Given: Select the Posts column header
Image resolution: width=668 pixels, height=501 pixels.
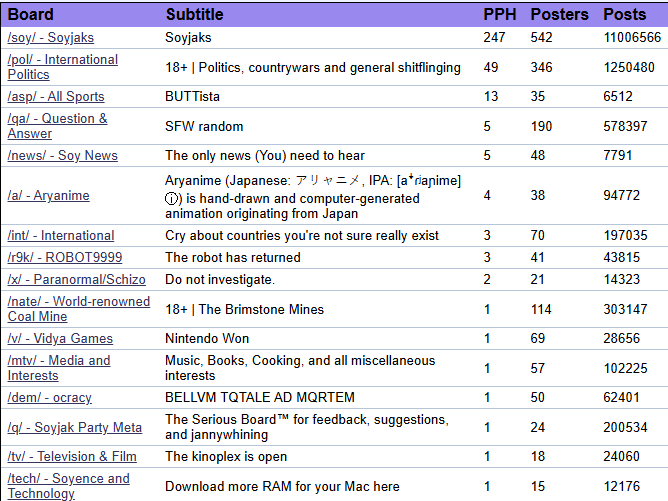Looking at the screenshot, I should point(625,14).
